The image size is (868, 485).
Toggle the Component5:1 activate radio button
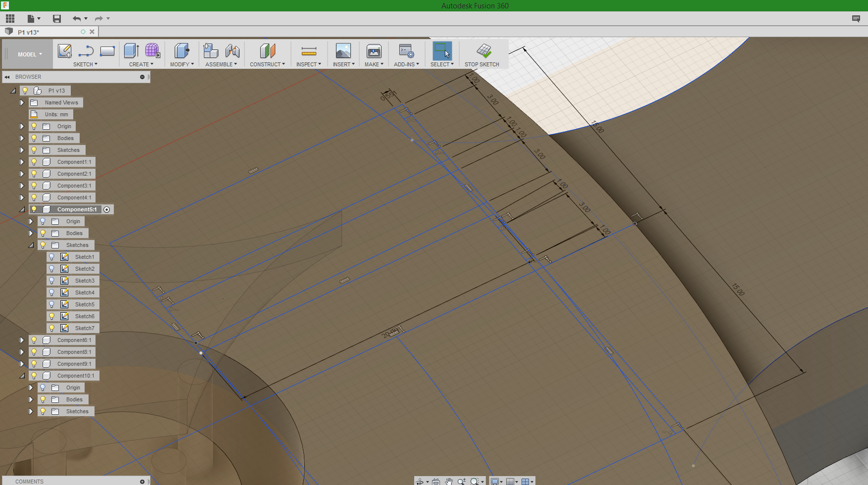[106, 209]
